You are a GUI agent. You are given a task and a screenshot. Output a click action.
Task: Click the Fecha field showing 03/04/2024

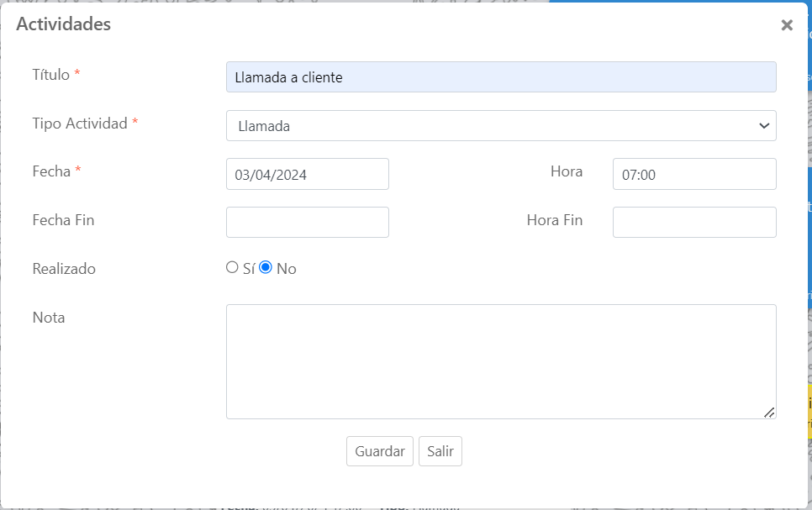coord(308,174)
